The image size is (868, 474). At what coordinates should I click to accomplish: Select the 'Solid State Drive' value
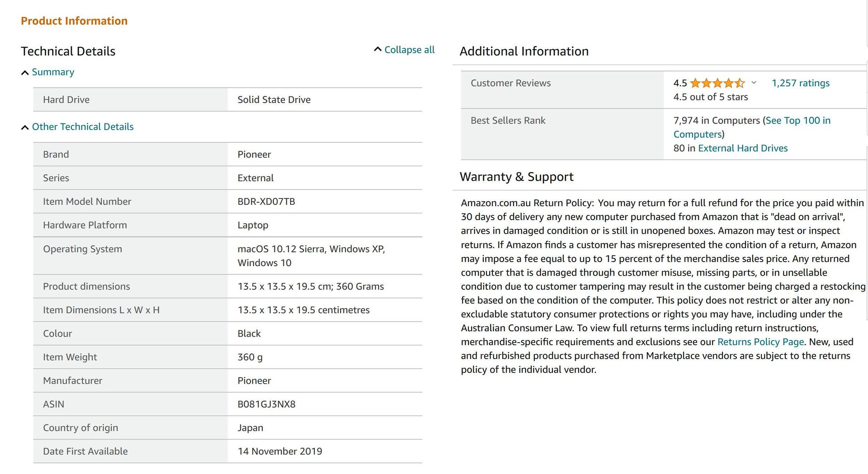pos(274,100)
